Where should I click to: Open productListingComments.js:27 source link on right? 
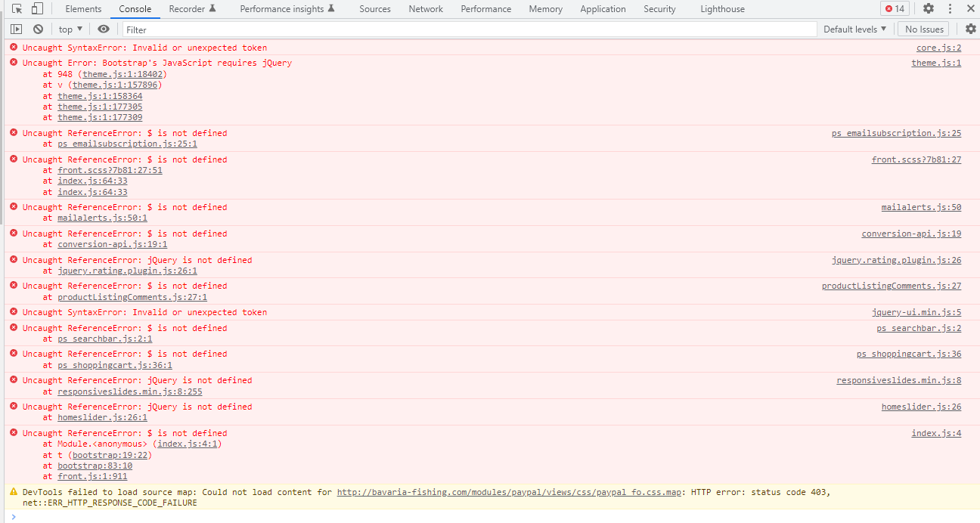(892, 286)
